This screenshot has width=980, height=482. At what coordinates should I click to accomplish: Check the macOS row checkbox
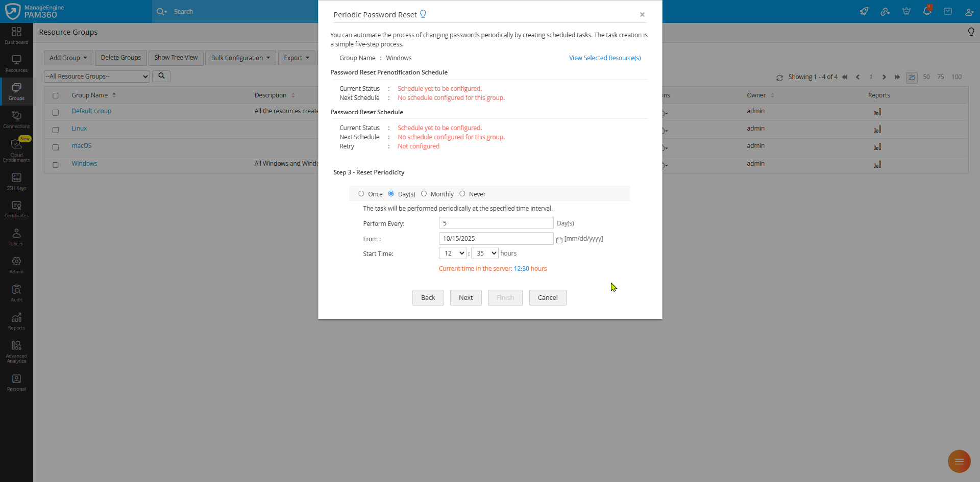coord(56,147)
